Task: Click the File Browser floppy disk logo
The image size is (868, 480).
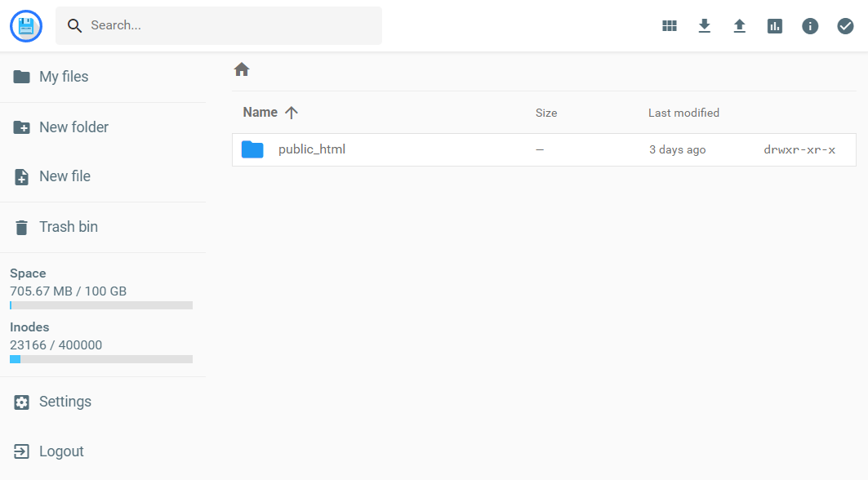Action: pos(26,26)
